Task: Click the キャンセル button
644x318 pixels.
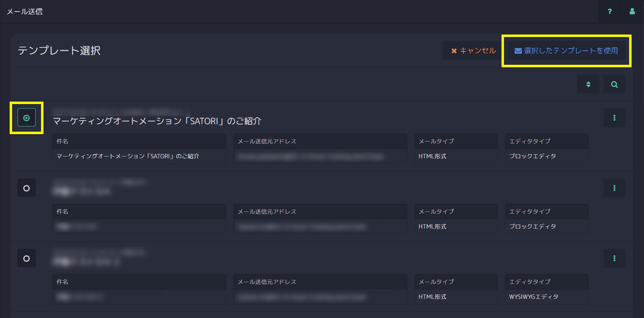Action: 473,51
